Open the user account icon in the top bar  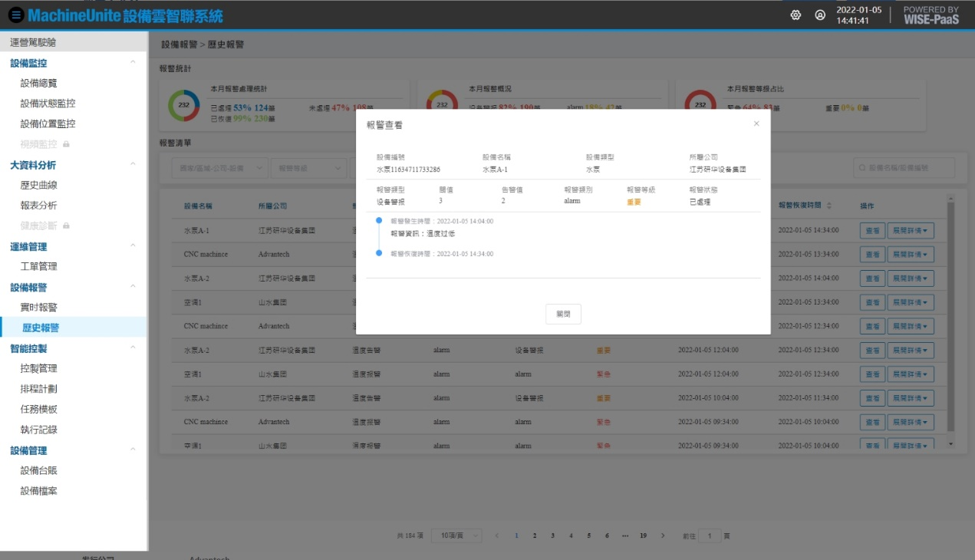click(820, 15)
